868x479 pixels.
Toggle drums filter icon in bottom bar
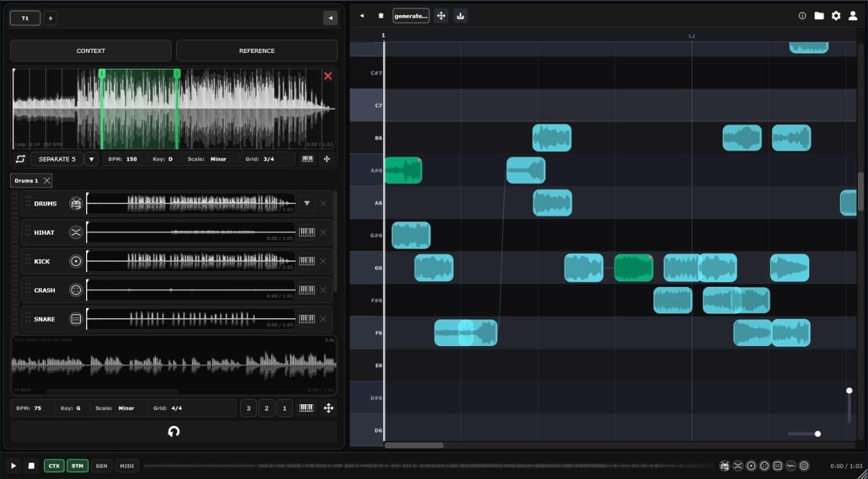click(725, 465)
